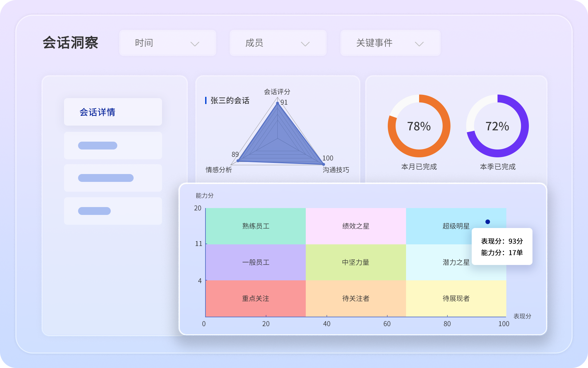Click the 情感分析 radar vertex point

238,161
